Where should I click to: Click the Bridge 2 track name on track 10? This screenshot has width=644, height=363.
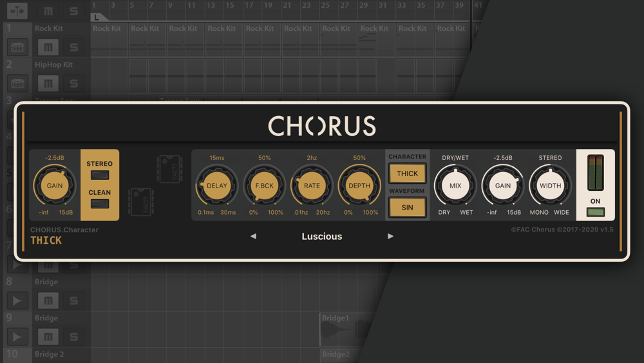click(x=50, y=354)
